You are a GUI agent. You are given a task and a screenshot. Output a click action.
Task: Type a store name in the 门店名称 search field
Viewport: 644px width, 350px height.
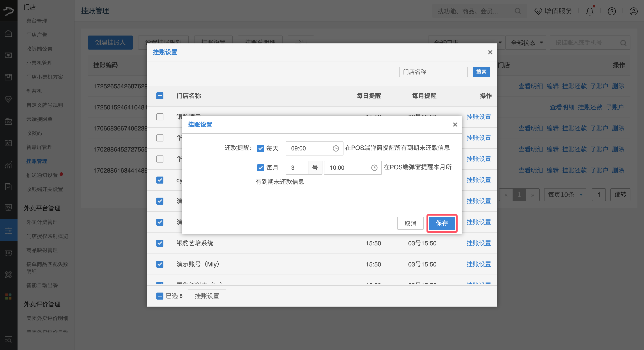tap(433, 72)
